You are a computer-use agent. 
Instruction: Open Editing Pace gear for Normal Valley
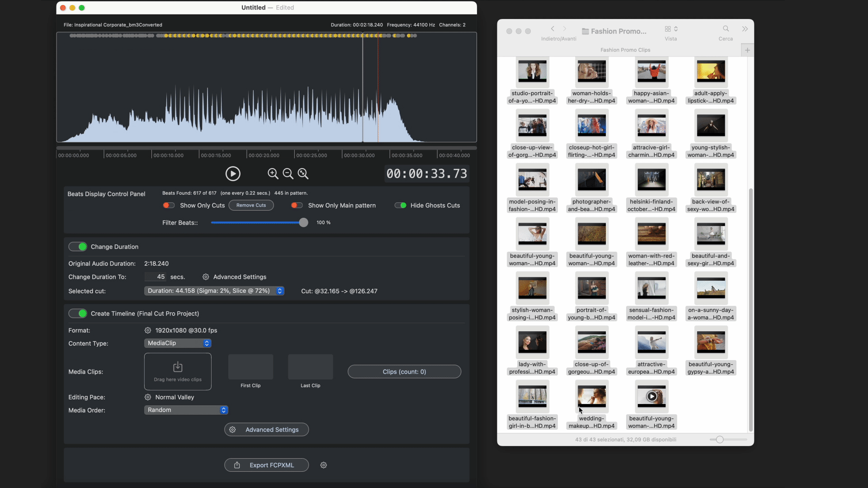point(148,397)
